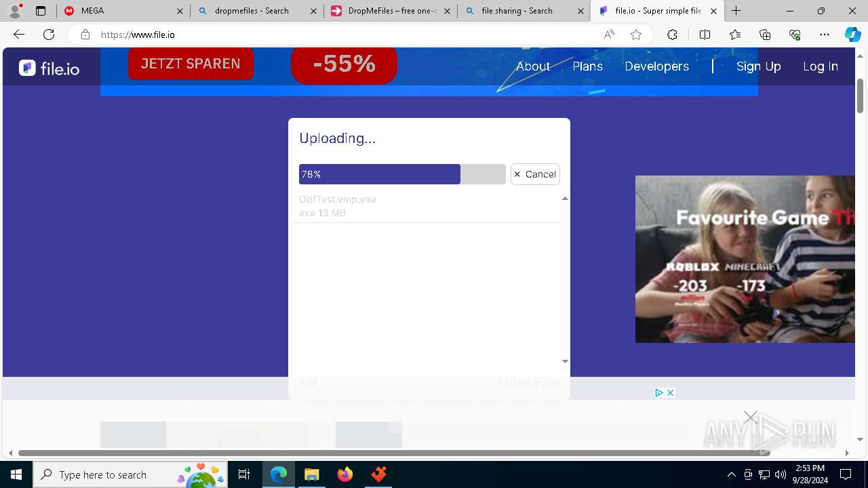Open the Copilot sidebar icon
This screenshot has width=868, height=488.
tap(852, 35)
